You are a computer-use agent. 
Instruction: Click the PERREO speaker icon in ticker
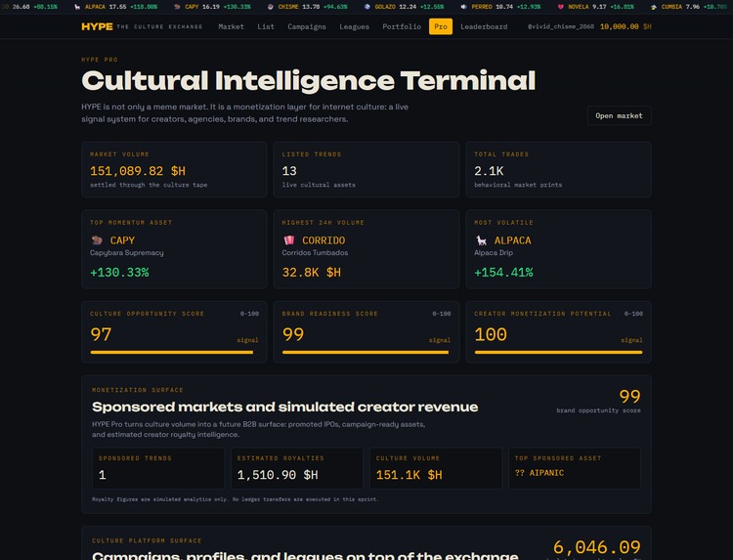463,7
